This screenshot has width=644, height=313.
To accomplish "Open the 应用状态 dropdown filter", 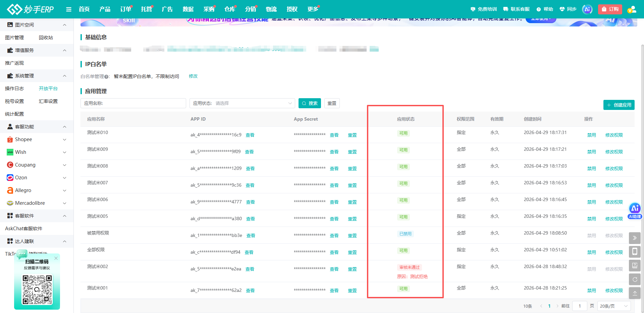I will click(242, 103).
